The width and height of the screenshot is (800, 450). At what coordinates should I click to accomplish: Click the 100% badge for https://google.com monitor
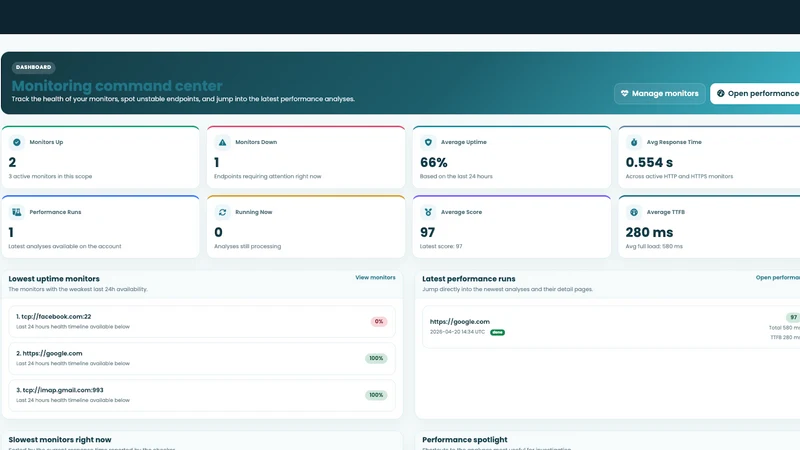click(x=376, y=358)
